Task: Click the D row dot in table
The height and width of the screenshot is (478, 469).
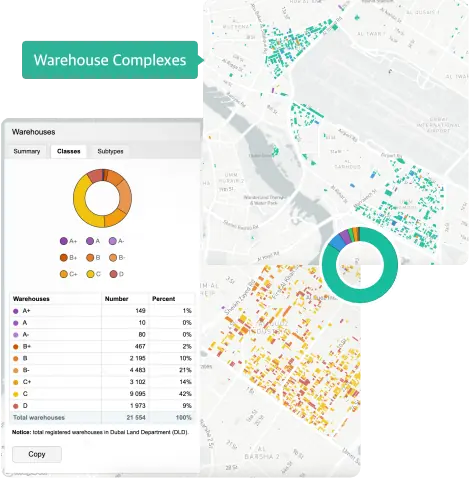Action: 15,406
